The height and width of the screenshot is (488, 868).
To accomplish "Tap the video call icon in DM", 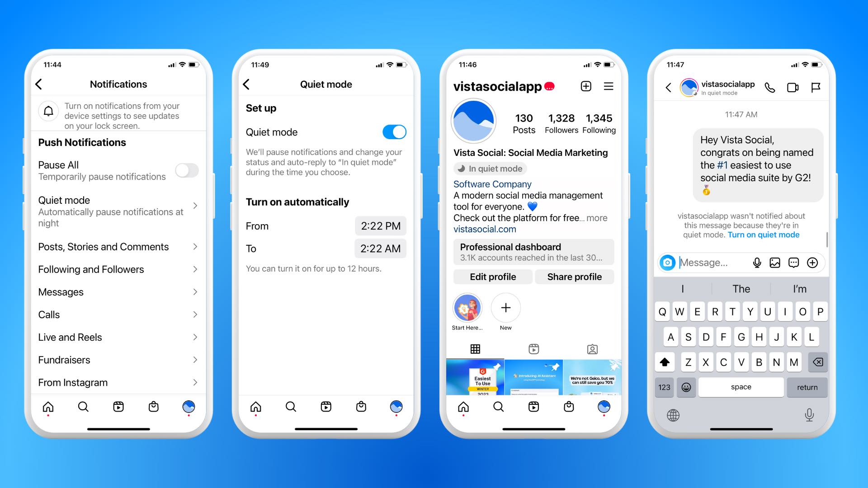I will pyautogui.click(x=793, y=87).
